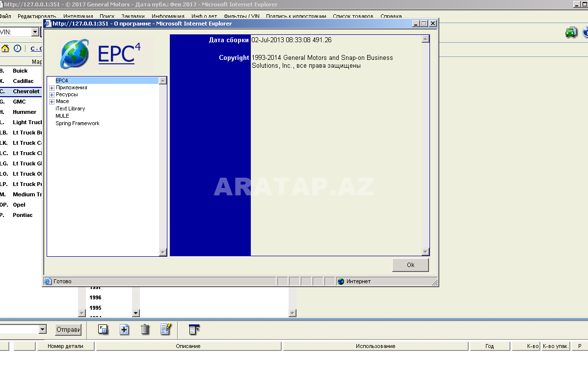Image resolution: width=588 pixels, height=375 pixels.
Task: Open the Информация menu
Action: tap(168, 16)
